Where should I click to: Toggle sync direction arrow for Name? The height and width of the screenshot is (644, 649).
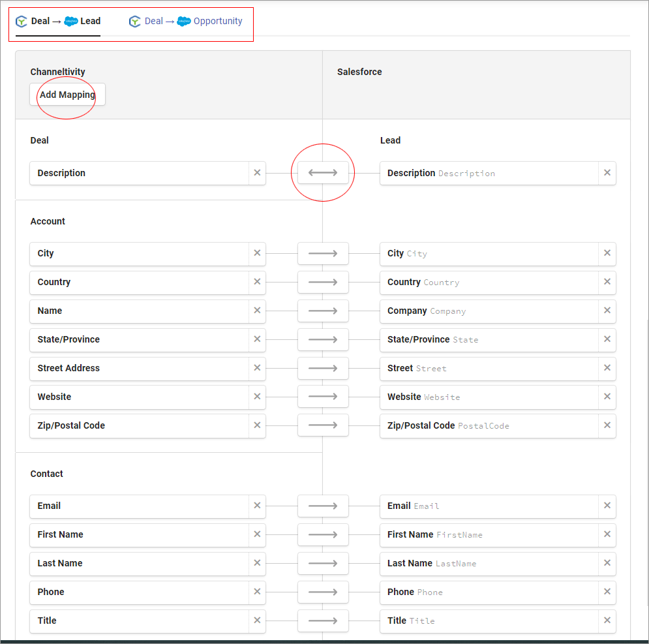tap(323, 311)
